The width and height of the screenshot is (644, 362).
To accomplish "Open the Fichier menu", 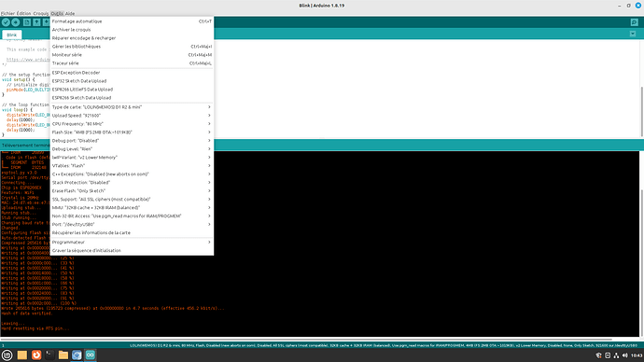I will click(x=7, y=14).
